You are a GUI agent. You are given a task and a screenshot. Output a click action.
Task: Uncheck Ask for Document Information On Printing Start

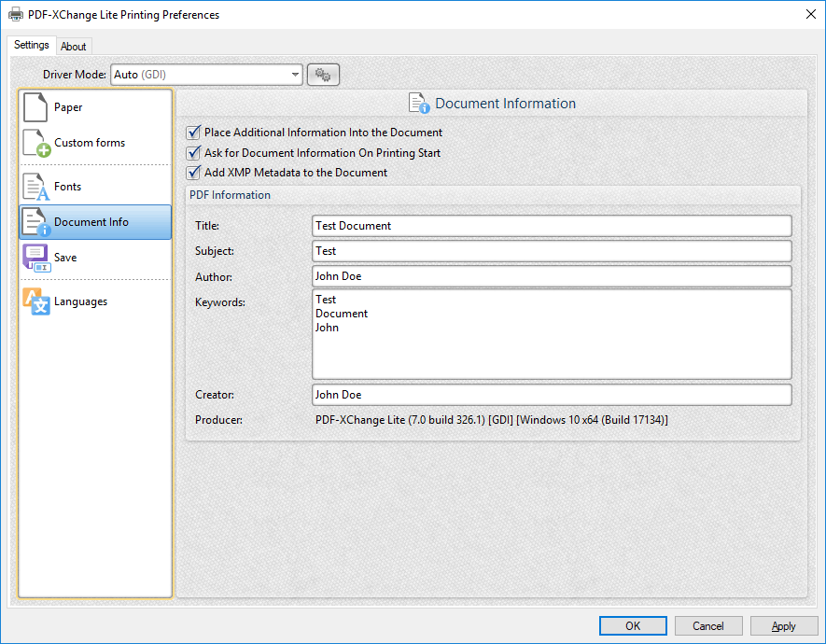194,153
